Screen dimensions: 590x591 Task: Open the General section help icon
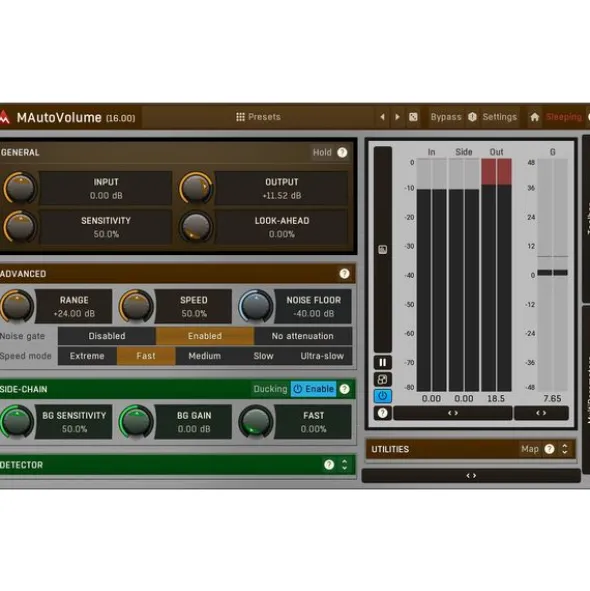[x=342, y=152]
